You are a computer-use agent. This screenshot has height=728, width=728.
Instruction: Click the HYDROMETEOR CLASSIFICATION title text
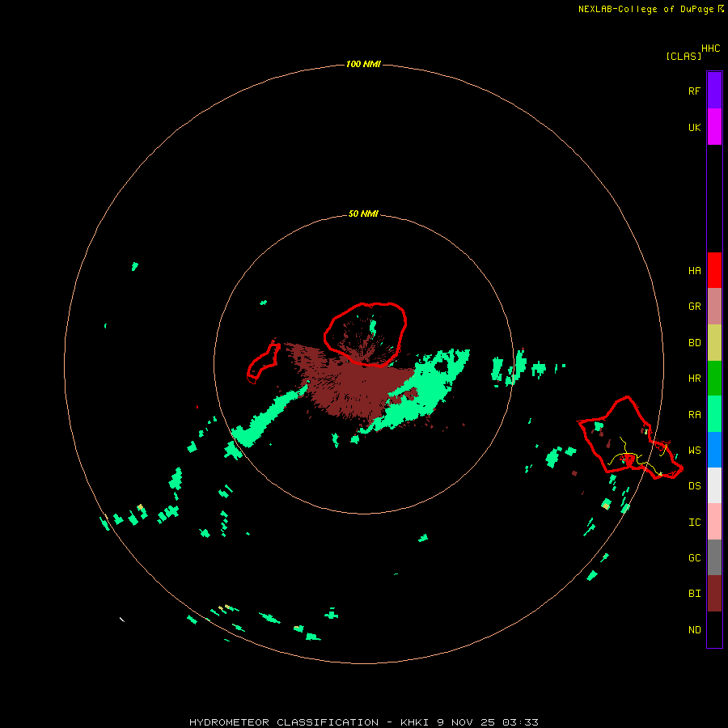[284, 722]
